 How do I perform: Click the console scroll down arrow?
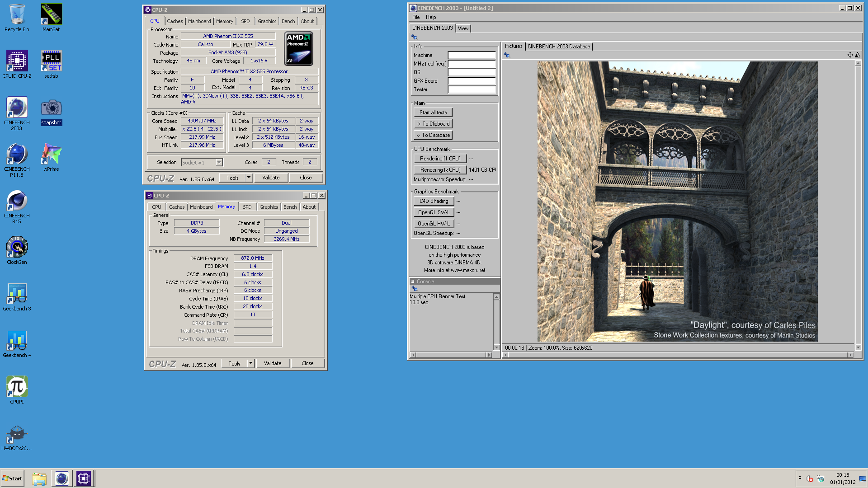point(496,347)
